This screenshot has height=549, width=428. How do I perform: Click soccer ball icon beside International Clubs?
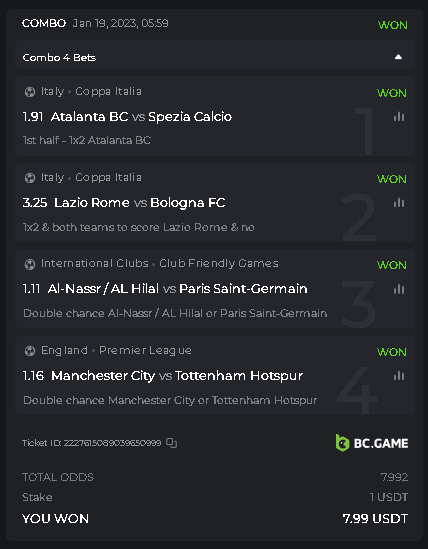coord(30,264)
